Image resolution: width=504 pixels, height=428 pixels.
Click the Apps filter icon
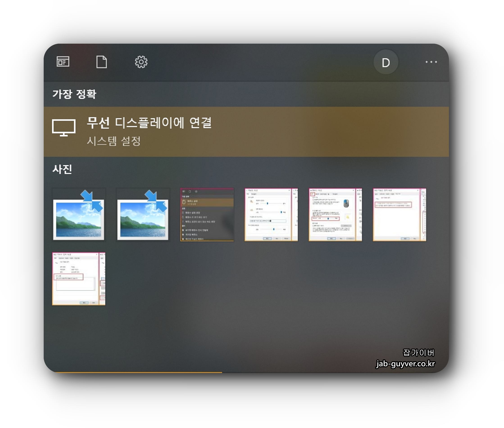pos(63,61)
